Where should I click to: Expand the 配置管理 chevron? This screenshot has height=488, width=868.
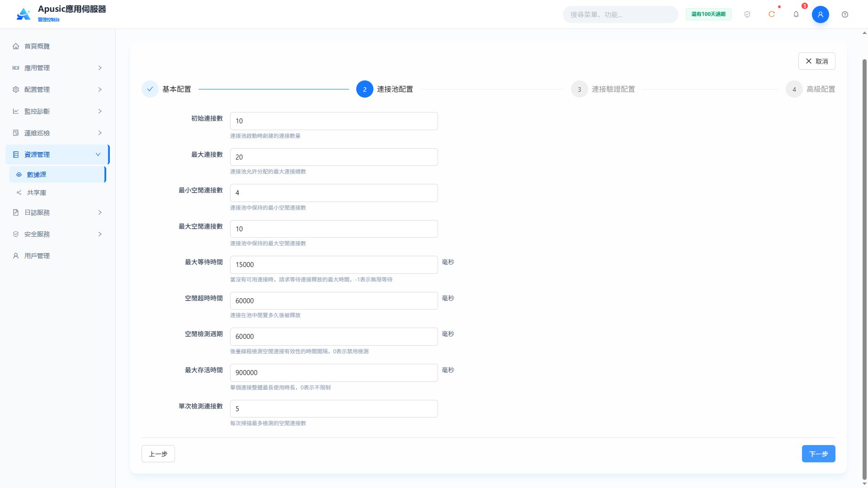[100, 89]
